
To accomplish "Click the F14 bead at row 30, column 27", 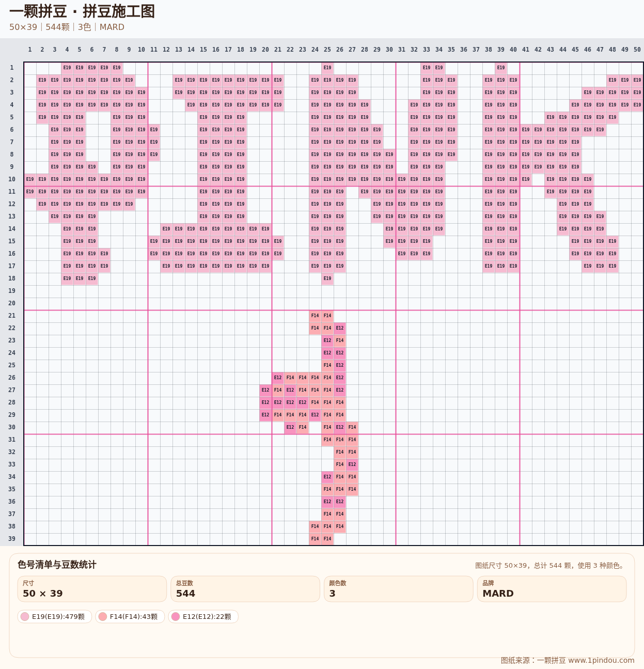I will 352,427.
